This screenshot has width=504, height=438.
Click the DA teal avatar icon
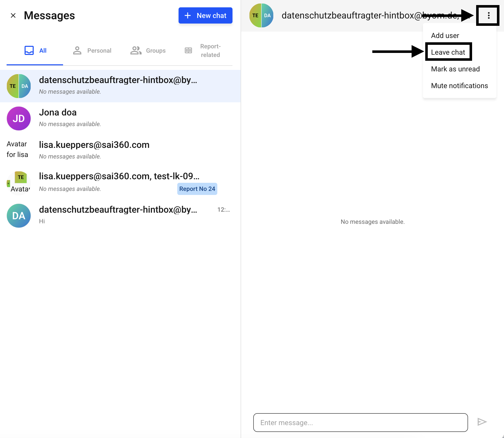[x=19, y=216]
